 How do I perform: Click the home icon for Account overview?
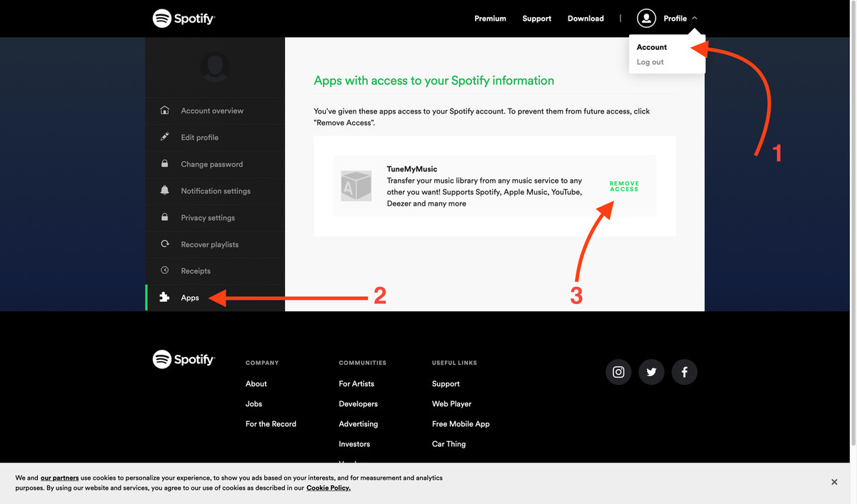165,111
